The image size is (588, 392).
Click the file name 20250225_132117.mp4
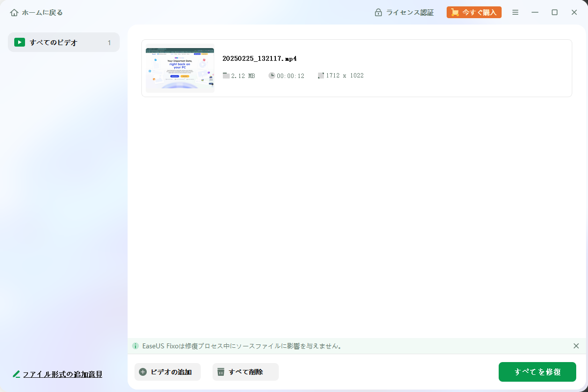pos(259,58)
